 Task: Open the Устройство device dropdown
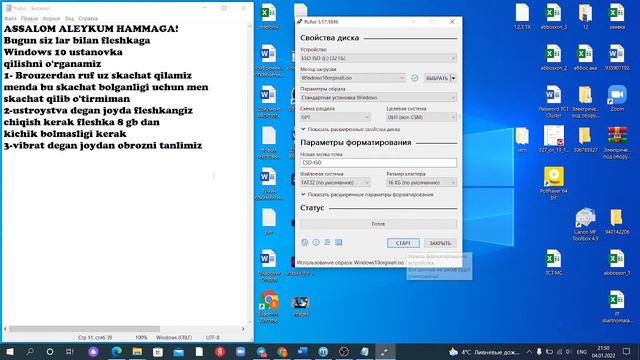[378, 58]
